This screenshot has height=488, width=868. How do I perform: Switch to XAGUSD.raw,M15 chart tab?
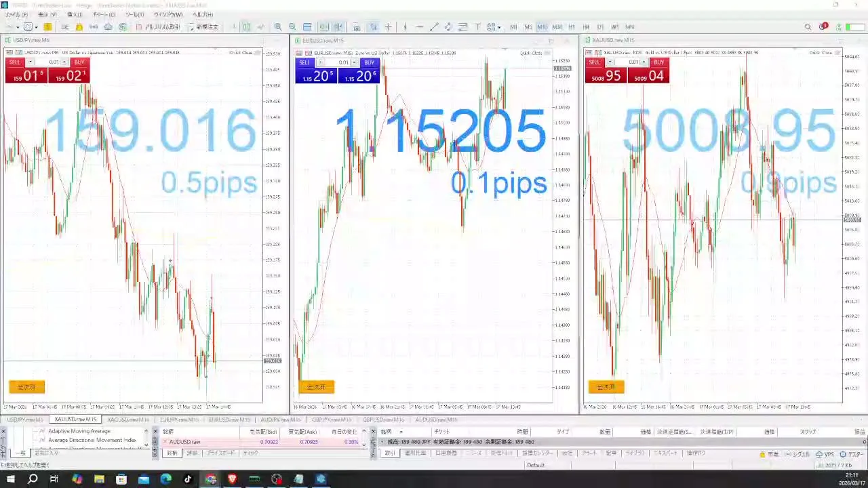(x=127, y=420)
